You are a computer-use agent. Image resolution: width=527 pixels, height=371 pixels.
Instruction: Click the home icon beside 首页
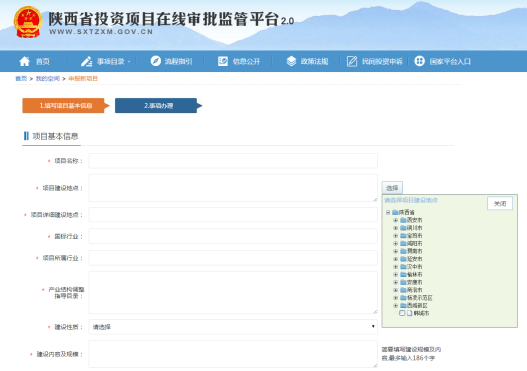[25, 61]
